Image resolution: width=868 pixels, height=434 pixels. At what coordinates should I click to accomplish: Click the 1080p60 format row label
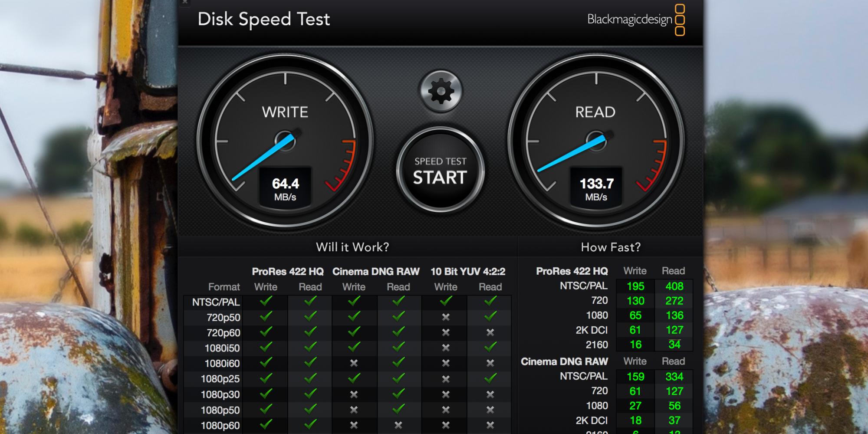pyautogui.click(x=220, y=426)
